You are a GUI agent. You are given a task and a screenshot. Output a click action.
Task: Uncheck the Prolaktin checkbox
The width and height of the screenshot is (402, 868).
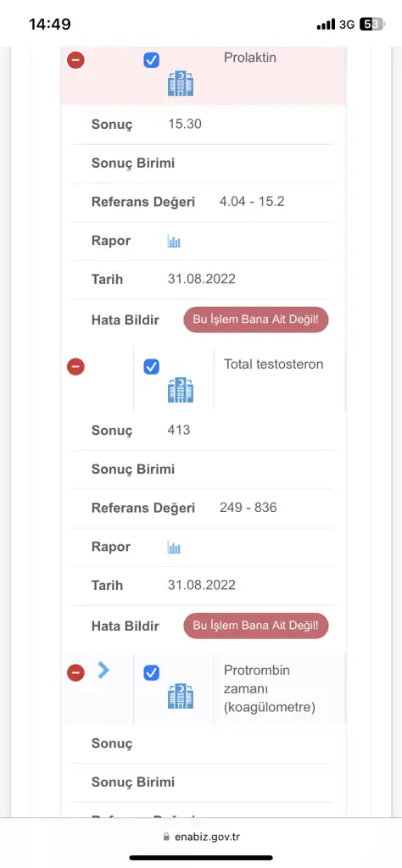pyautogui.click(x=151, y=60)
